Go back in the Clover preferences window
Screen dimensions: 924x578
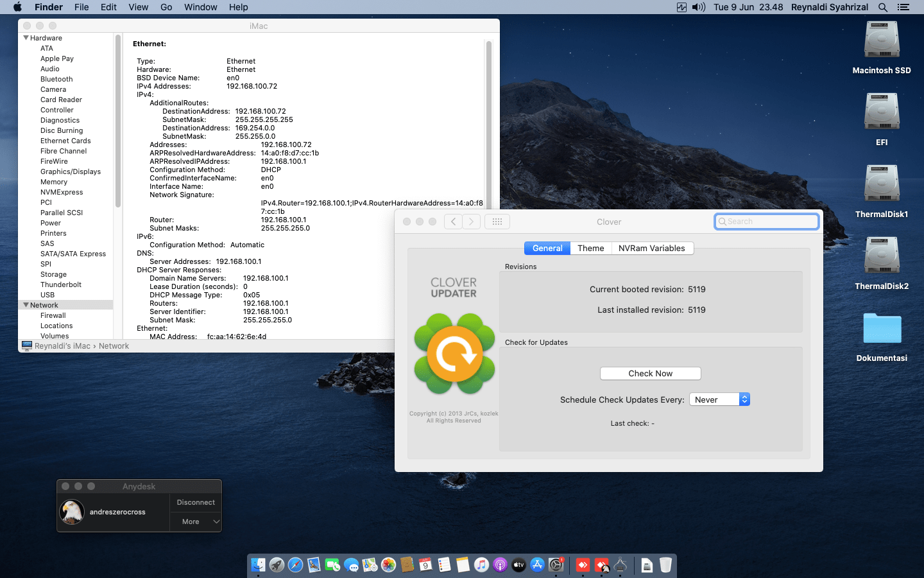453,222
